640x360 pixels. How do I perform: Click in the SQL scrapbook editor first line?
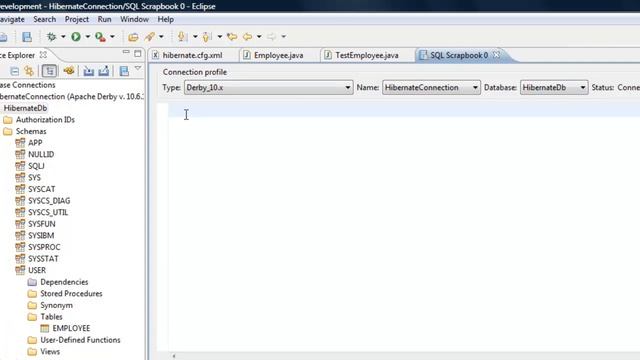[404, 110]
